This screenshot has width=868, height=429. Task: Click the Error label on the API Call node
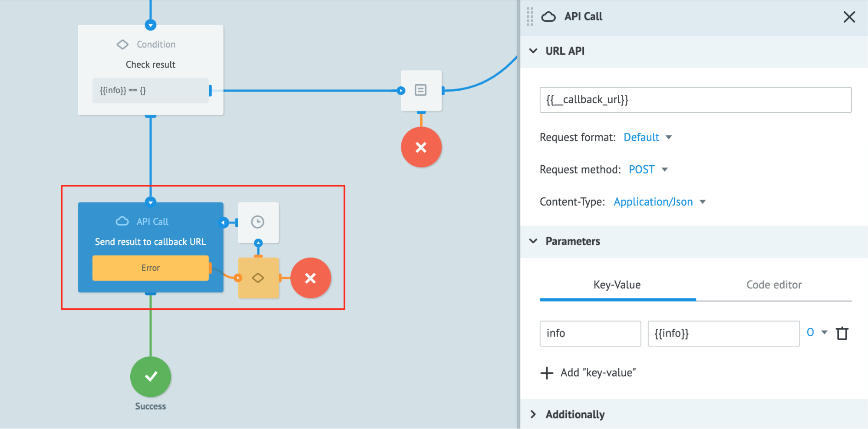(x=150, y=268)
